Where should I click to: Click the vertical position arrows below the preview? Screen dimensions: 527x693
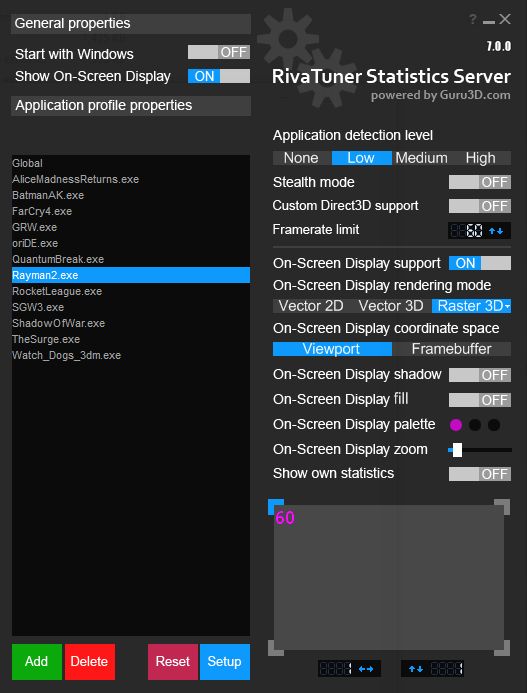pyautogui.click(x=416, y=669)
